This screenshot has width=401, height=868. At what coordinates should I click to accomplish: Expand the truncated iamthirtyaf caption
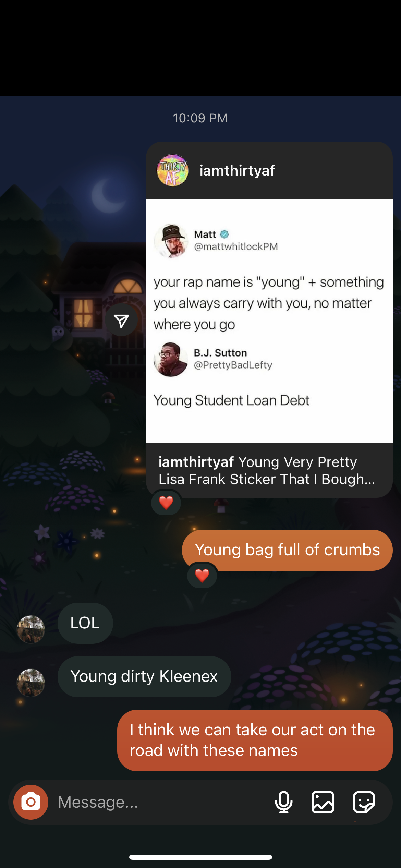(x=269, y=470)
